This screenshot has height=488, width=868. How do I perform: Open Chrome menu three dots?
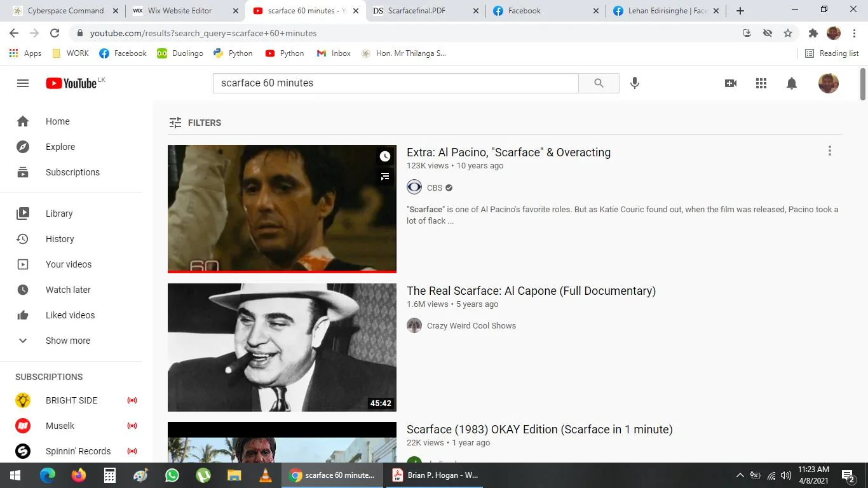click(853, 33)
